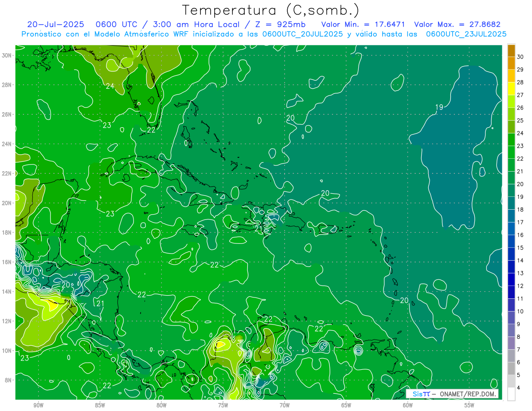The width and height of the screenshot is (532, 411).
Task: Click legend scale value "14"
Action: [520, 261]
